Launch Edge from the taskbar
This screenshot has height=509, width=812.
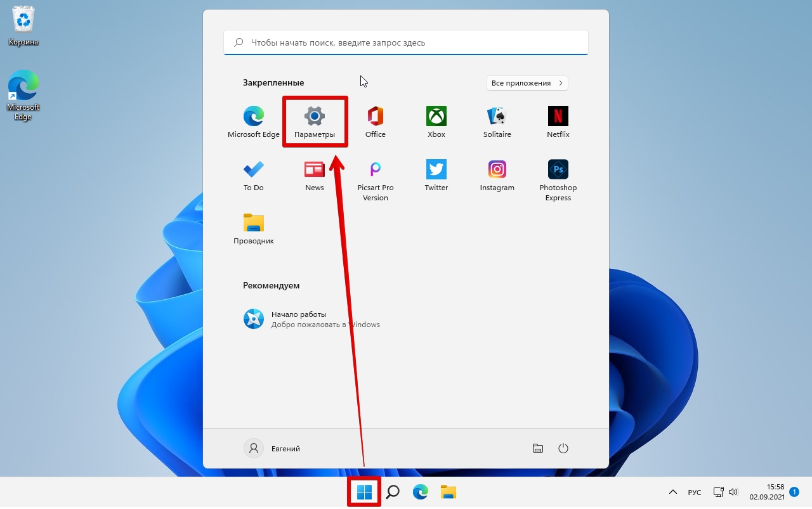(421, 492)
